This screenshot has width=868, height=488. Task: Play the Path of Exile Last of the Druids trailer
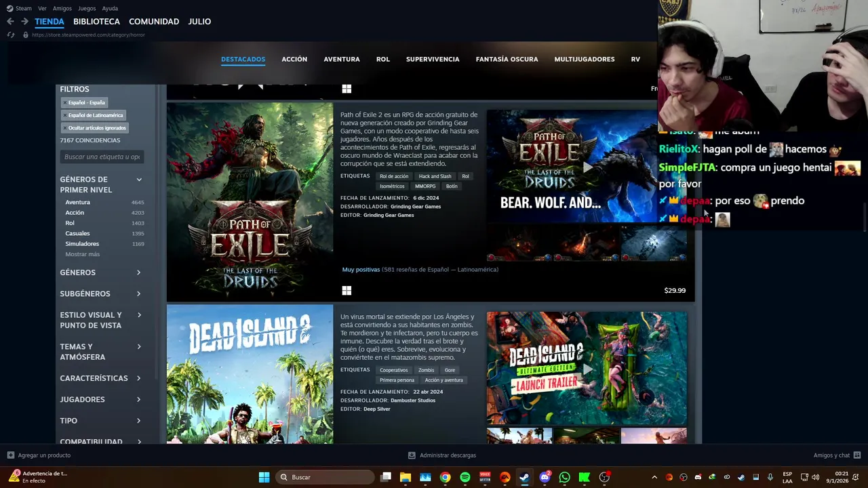click(587, 166)
